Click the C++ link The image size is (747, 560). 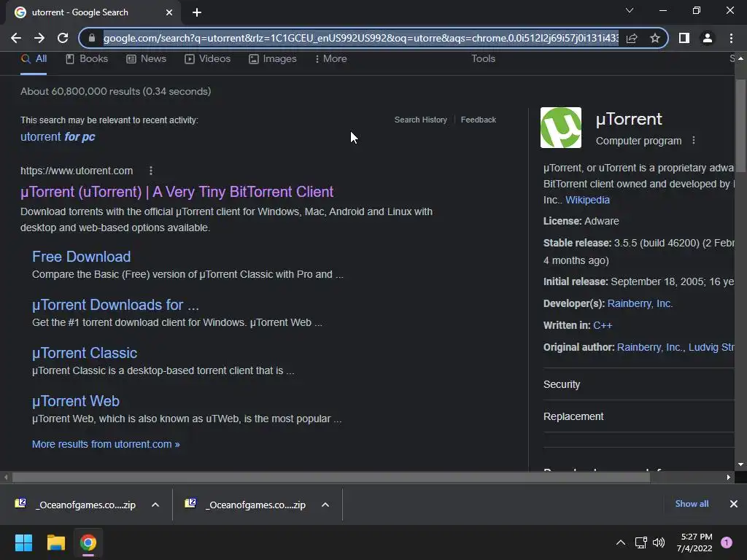coord(603,326)
